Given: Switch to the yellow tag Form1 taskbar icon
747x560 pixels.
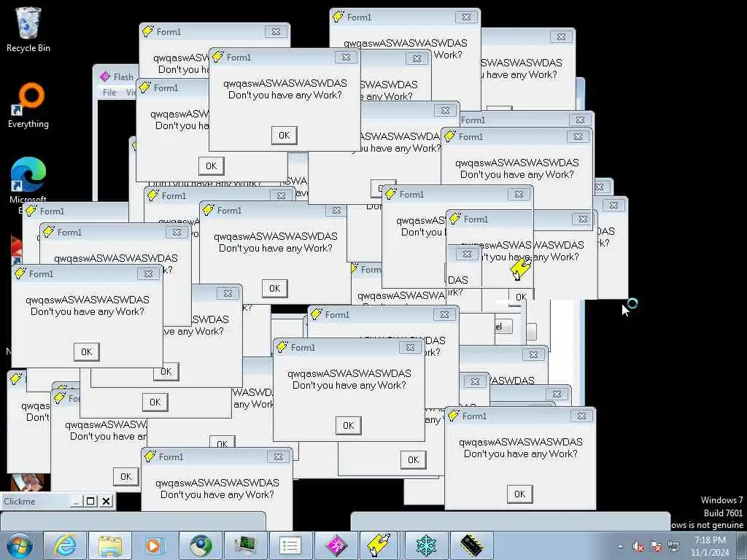Looking at the screenshot, I should [x=379, y=545].
